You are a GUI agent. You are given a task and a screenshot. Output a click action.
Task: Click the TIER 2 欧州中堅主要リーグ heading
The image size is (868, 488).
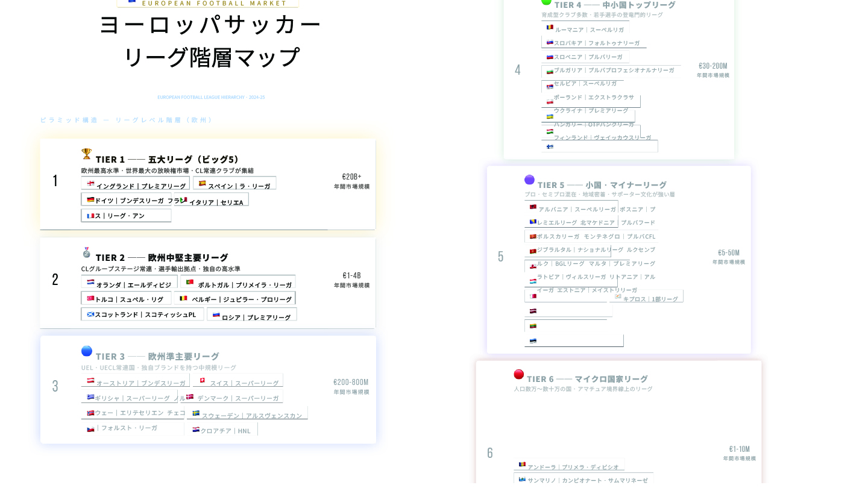point(162,257)
